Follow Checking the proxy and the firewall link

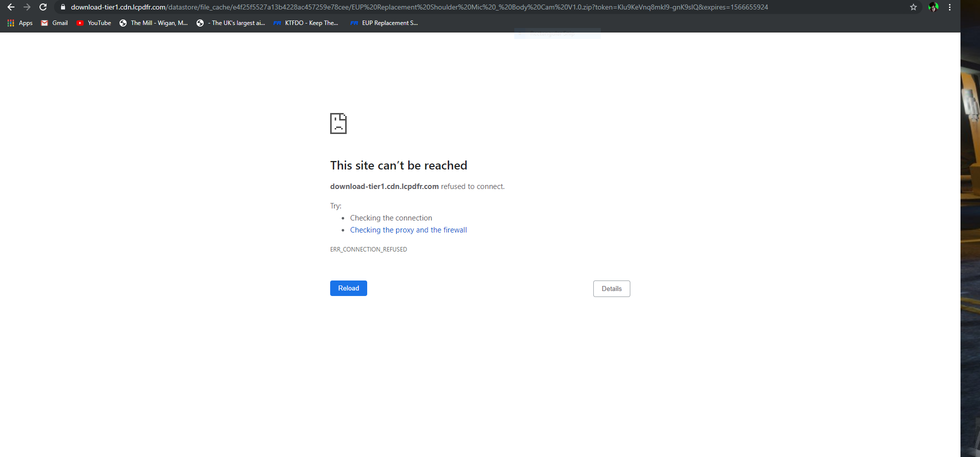[x=408, y=230]
